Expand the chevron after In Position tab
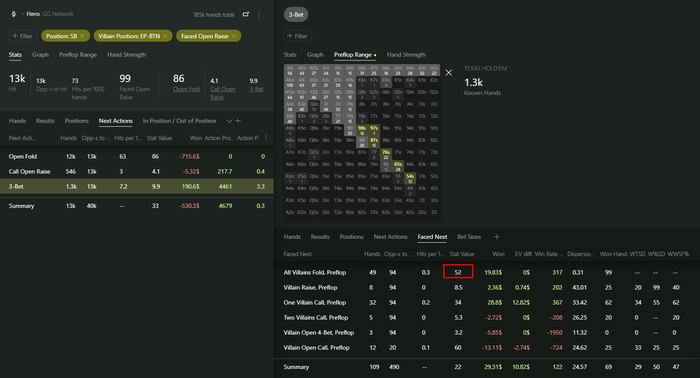Viewport: 700px width, 378px height. click(229, 121)
